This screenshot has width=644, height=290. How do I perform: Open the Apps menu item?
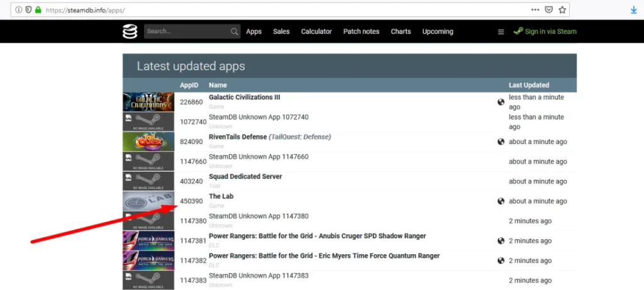[254, 31]
